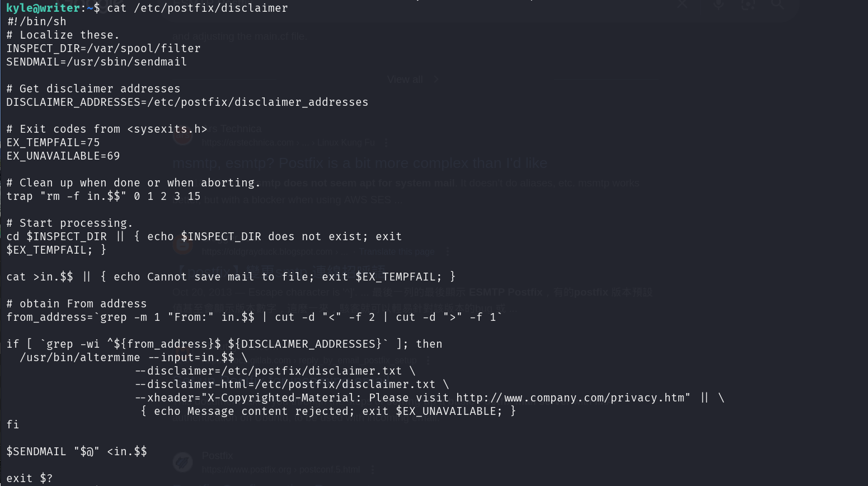Click the http://www.company.com/privacy.htm URL text
The image size is (868, 486).
(x=570, y=398)
